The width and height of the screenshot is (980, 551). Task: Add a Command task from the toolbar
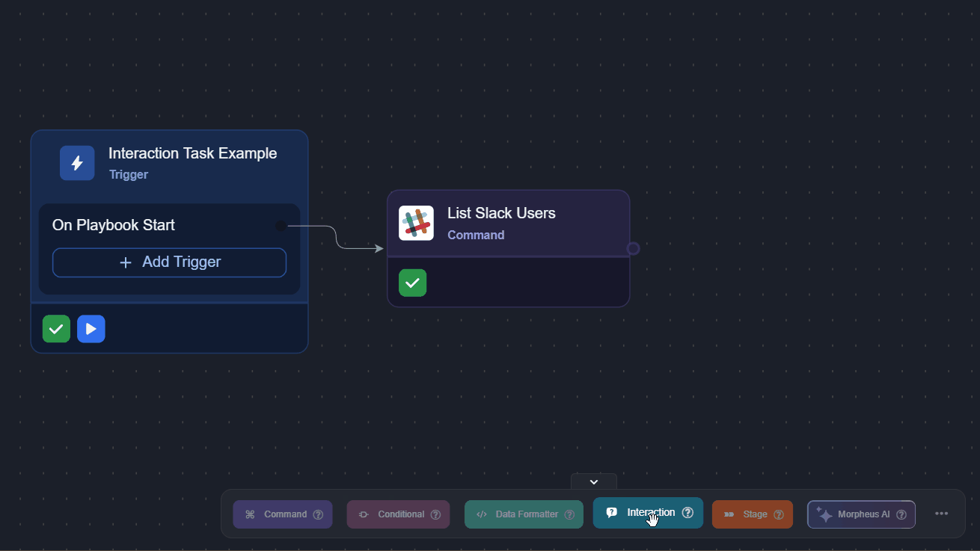(277, 514)
